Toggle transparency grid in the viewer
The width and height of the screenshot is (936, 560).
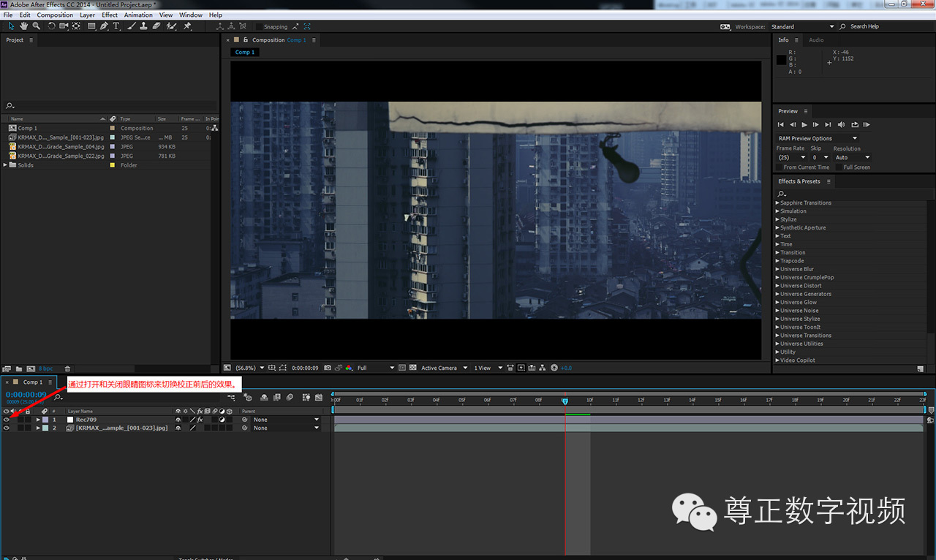413,368
